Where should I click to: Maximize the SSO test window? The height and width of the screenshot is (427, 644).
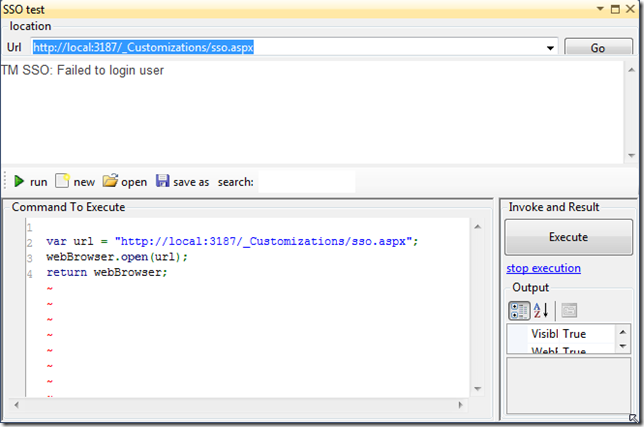coord(615,9)
